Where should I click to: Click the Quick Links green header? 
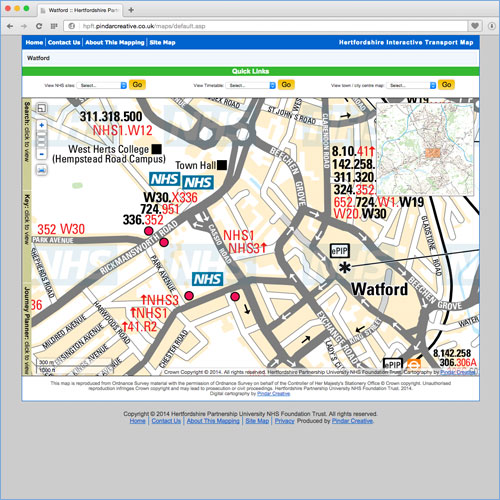[251, 71]
